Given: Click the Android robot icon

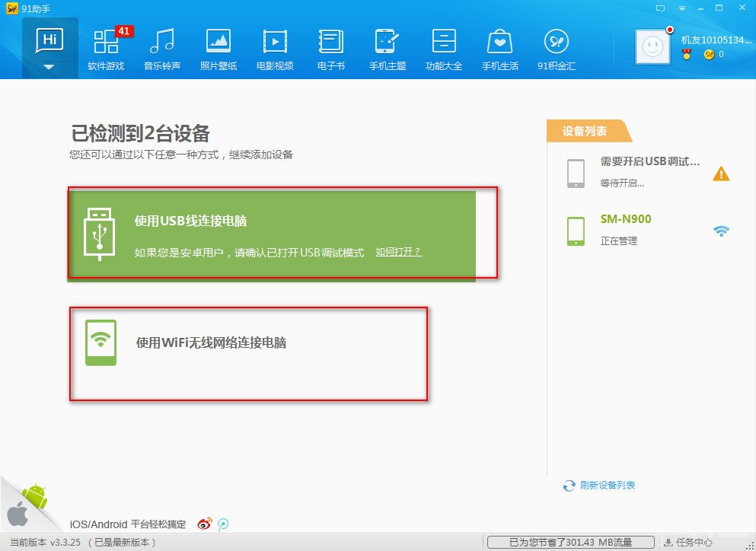Looking at the screenshot, I should [x=36, y=496].
